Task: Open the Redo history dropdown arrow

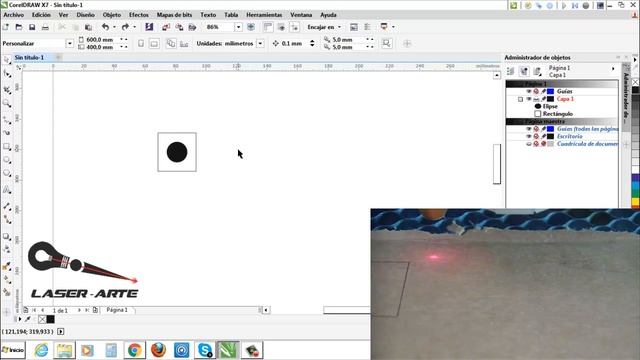Action: (134, 27)
